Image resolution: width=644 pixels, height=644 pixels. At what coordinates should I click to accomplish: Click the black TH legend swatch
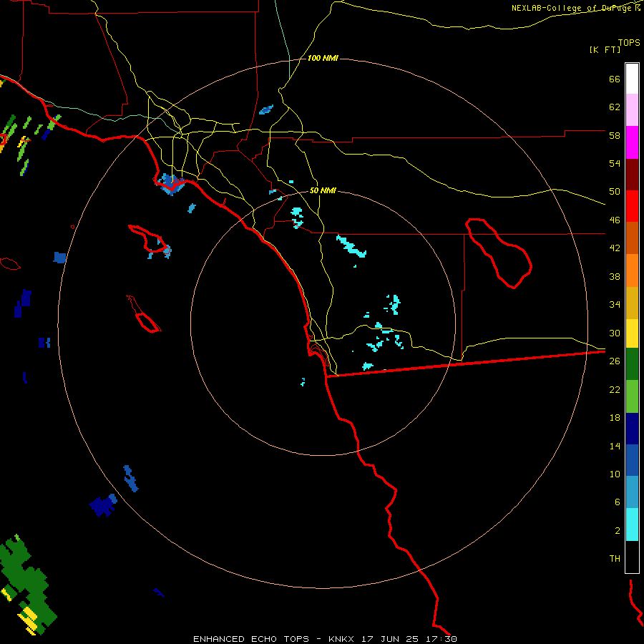coord(632,557)
